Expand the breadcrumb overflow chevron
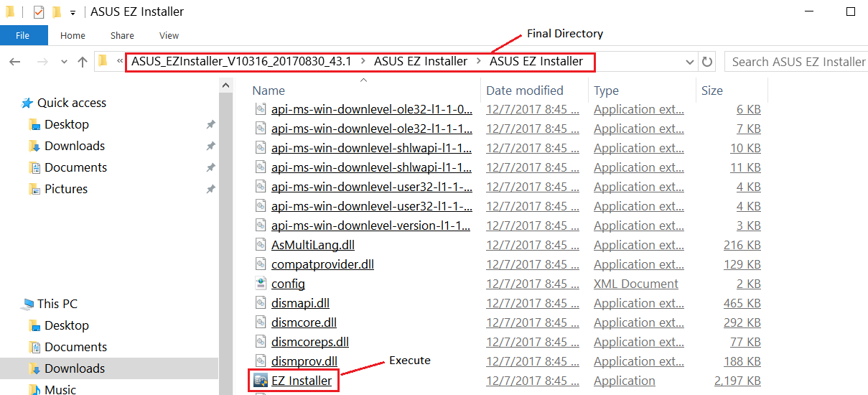 (x=119, y=62)
